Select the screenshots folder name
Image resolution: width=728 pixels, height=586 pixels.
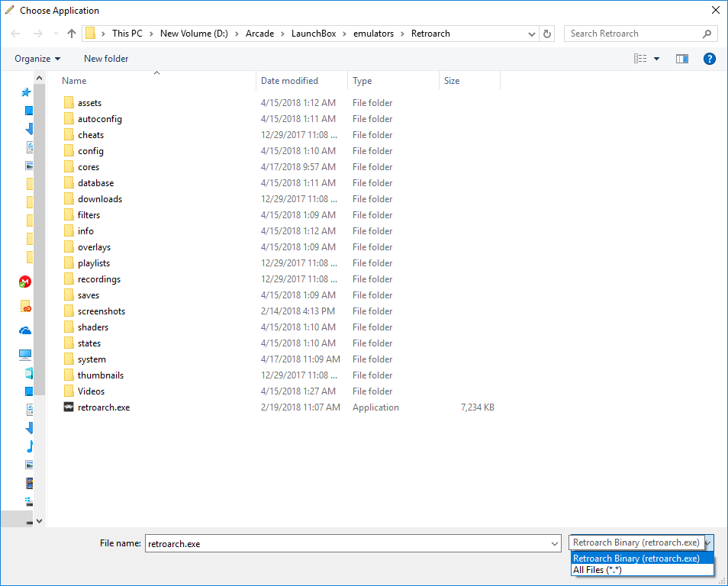[x=101, y=311]
